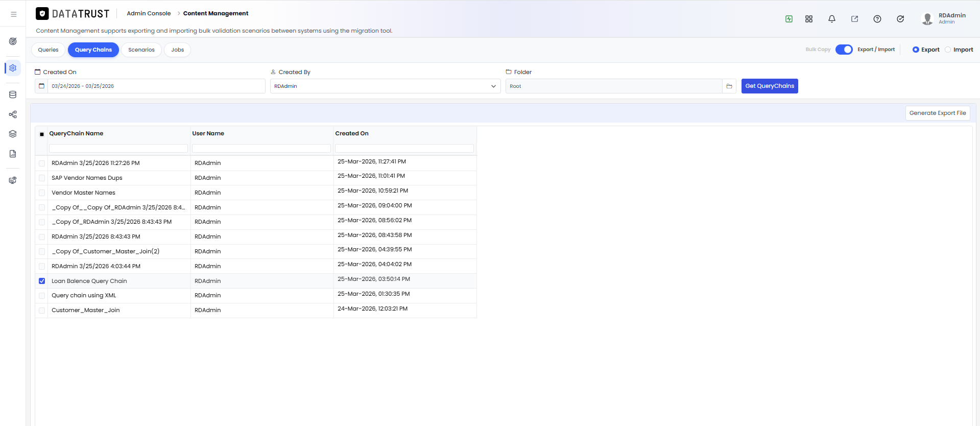Sort by Created On column header
The width and height of the screenshot is (980, 426).
pyautogui.click(x=352, y=133)
